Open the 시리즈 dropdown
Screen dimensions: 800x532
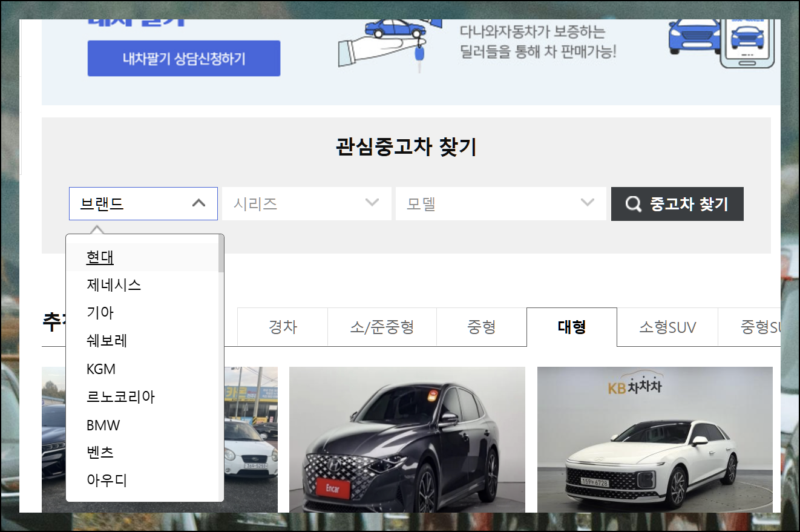coord(306,203)
